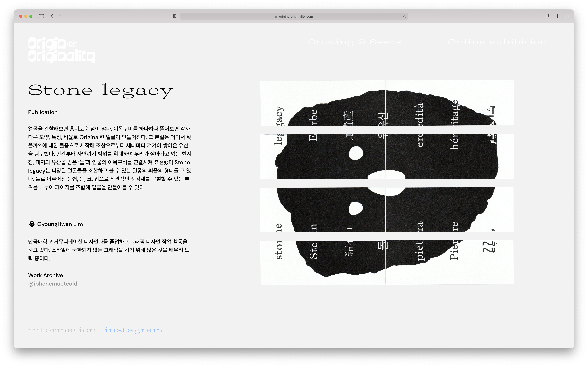
Task: Visit the @iphonemuetcold work archive
Action: pos(53,283)
